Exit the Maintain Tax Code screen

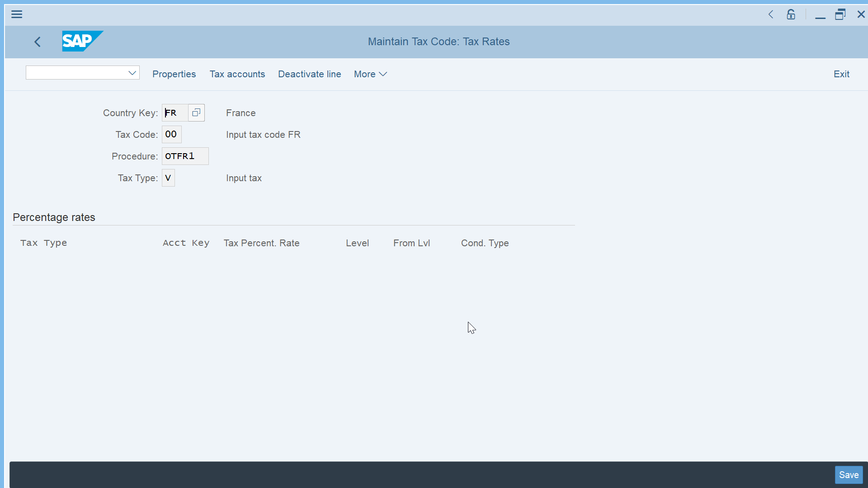coord(841,74)
